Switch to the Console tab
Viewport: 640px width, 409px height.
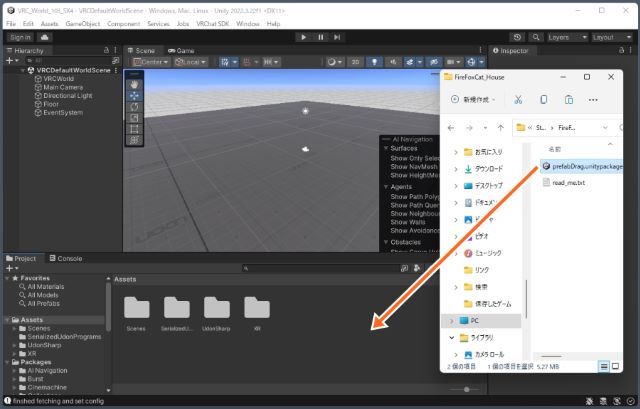click(66, 258)
